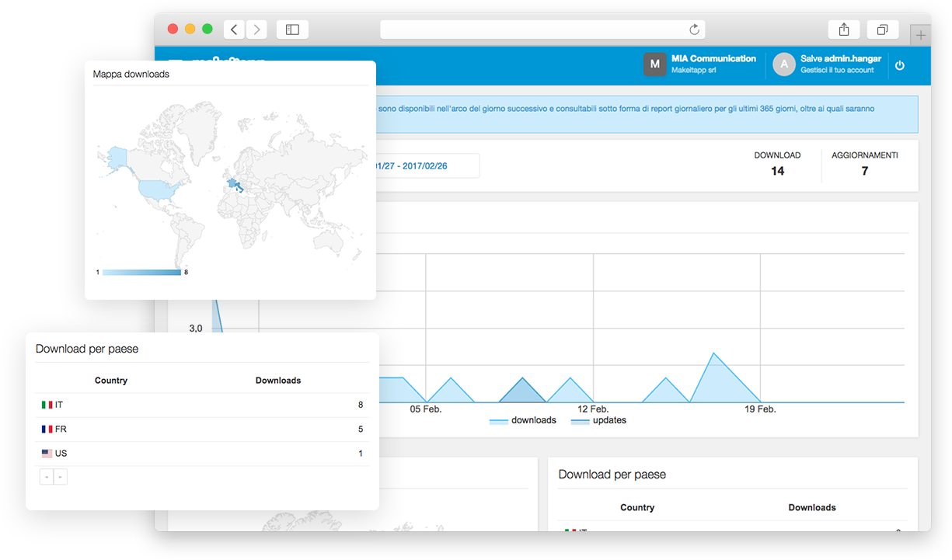
Task: Click the dark updates peak in the chart
Action: coord(522,379)
